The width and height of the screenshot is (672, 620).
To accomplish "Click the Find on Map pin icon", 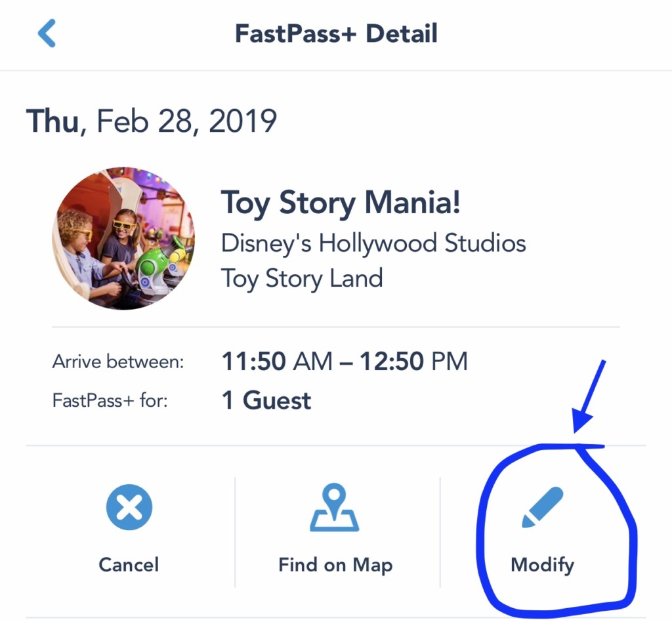I will pyautogui.click(x=335, y=508).
